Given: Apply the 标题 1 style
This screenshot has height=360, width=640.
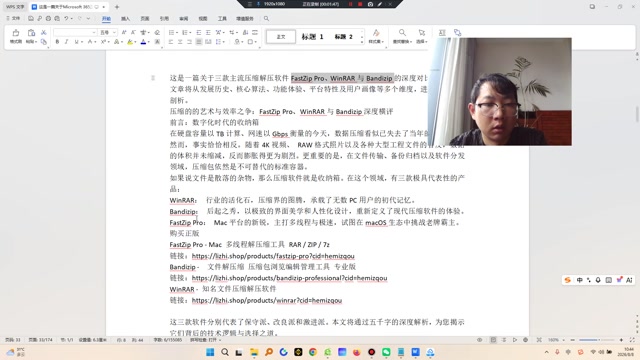Looking at the screenshot, I should (x=312, y=37).
